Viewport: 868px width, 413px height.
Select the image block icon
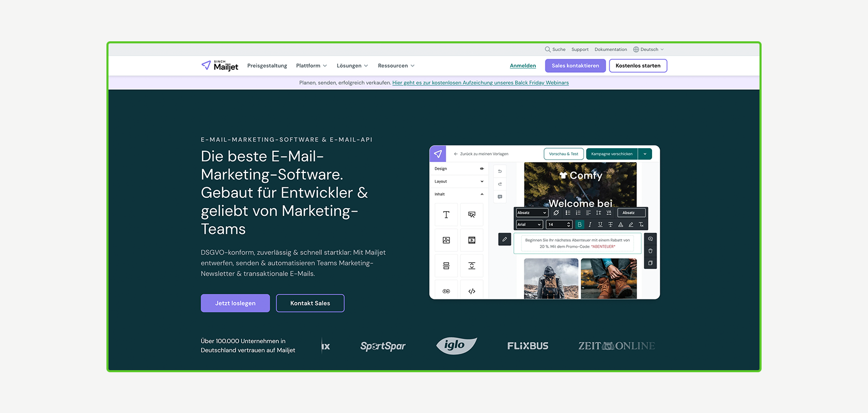tap(446, 240)
